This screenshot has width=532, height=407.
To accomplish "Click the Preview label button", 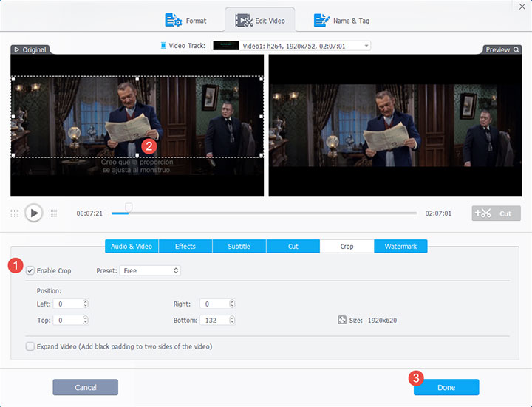I will pos(502,49).
